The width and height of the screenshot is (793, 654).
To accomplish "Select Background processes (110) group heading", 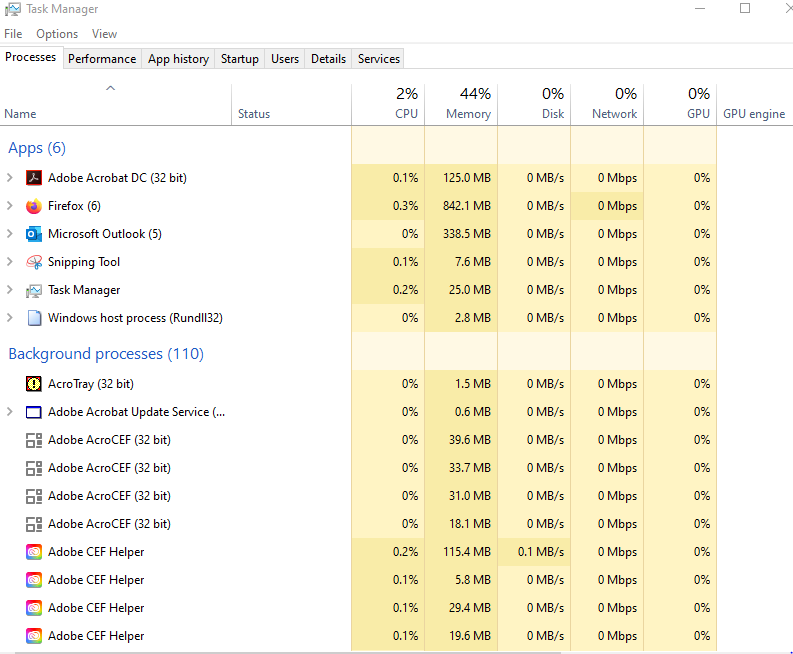I will tap(106, 354).
